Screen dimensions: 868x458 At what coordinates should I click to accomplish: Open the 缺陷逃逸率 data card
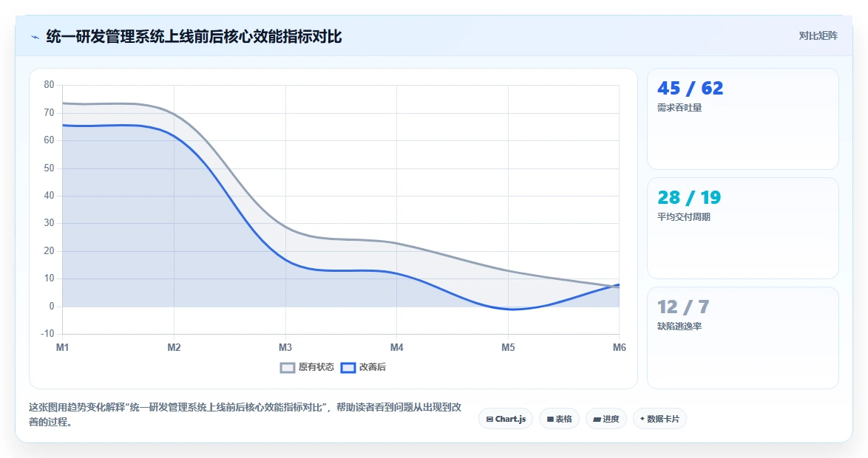[x=743, y=338]
